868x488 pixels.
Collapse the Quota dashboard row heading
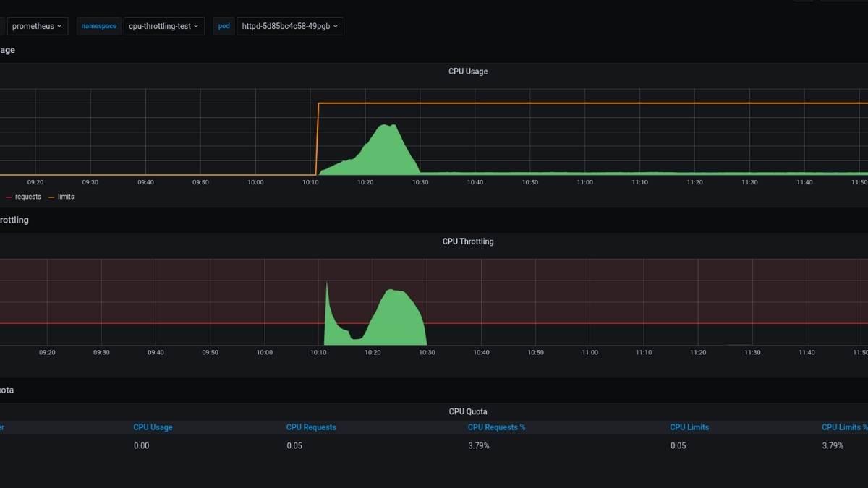7,390
